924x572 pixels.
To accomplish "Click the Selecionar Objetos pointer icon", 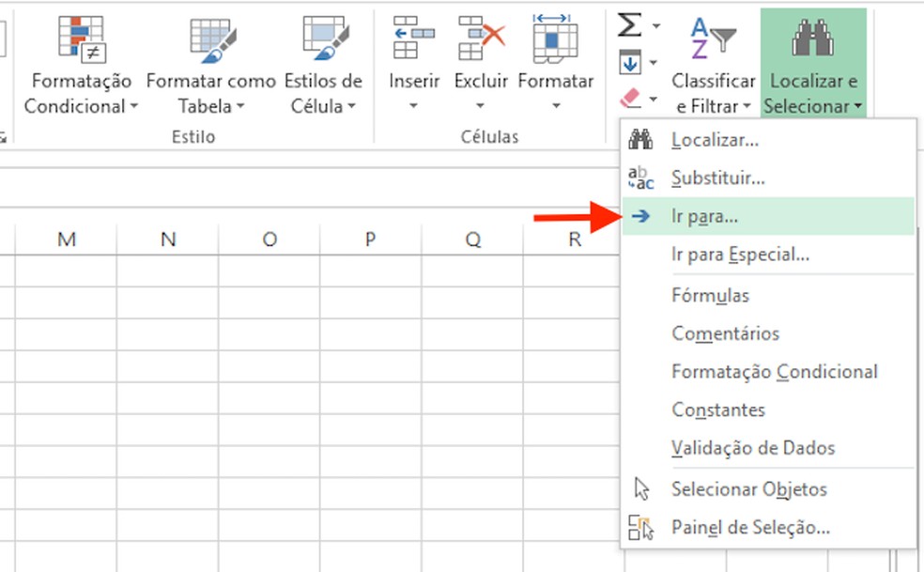I will (x=642, y=489).
